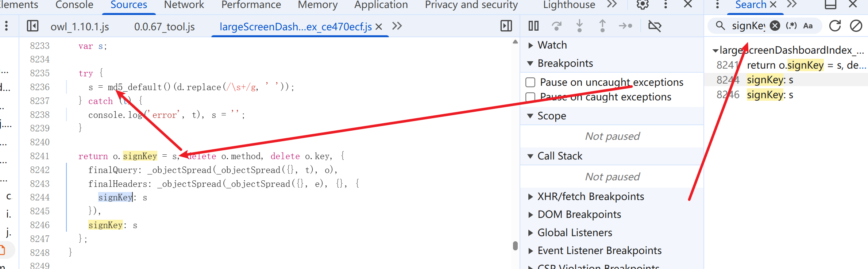This screenshot has width=868, height=269.
Task: Toggle deactivate breakpoints icon
Action: coord(655,26)
